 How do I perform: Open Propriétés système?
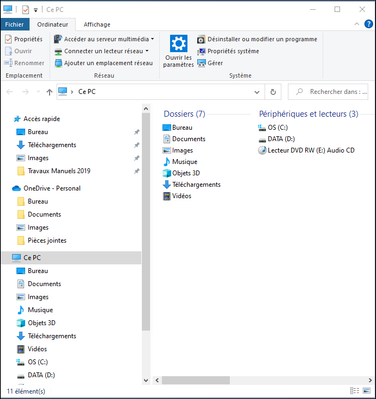tap(228, 51)
